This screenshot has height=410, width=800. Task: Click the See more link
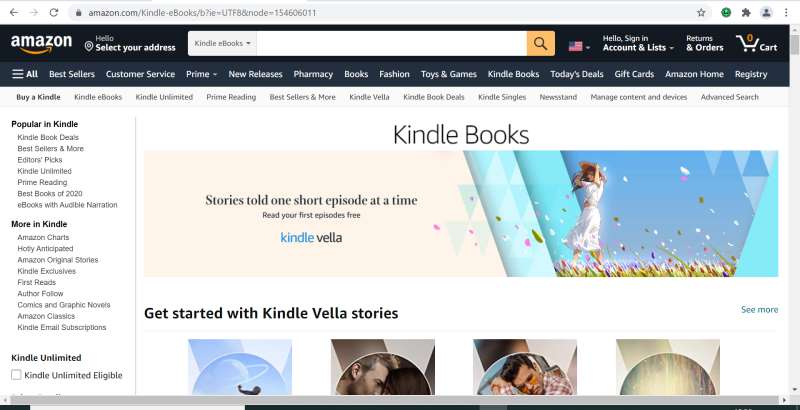[x=759, y=310]
